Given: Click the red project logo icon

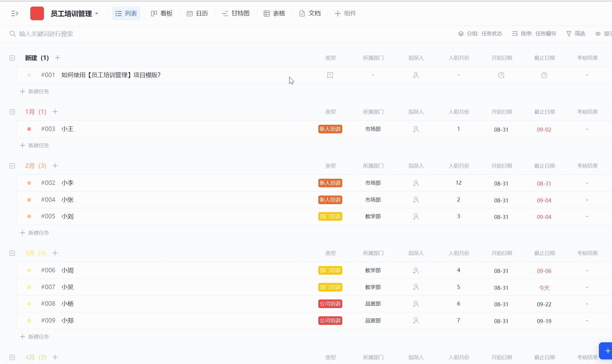Looking at the screenshot, I should 37,13.
